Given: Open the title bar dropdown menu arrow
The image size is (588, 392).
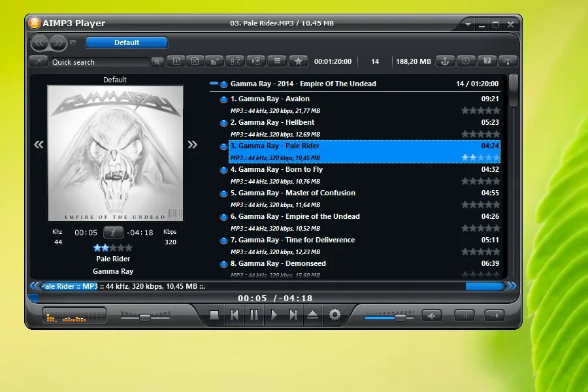Looking at the screenshot, I should click(468, 24).
